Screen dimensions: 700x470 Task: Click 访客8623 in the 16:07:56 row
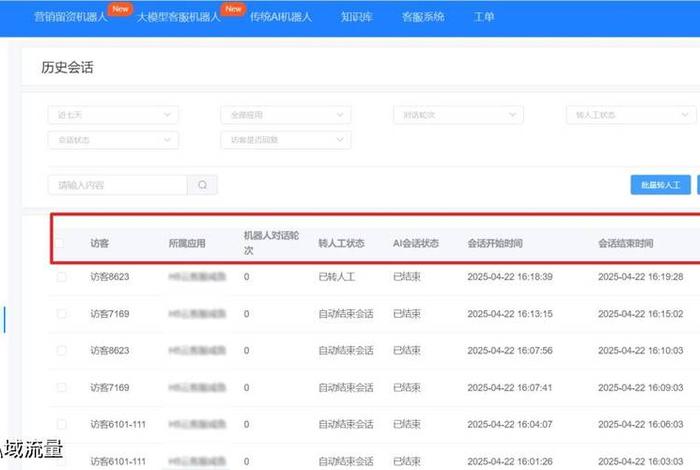click(x=110, y=350)
